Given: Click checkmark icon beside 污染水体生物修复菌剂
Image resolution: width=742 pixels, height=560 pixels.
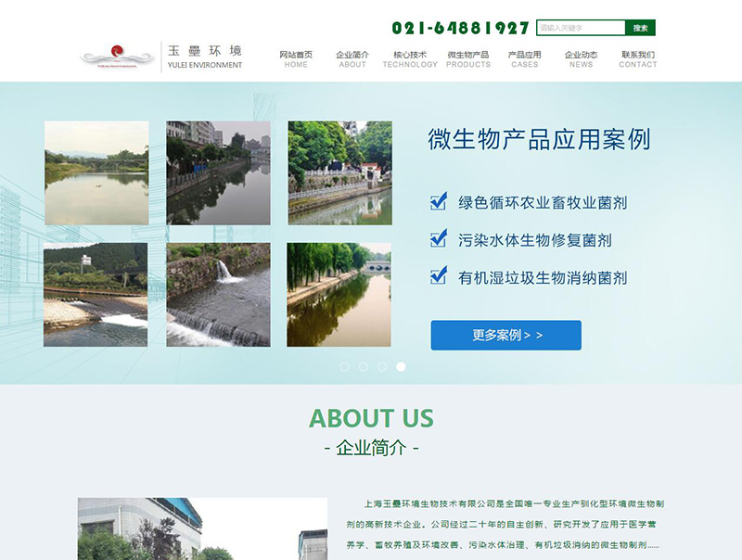Looking at the screenshot, I should pos(439,239).
